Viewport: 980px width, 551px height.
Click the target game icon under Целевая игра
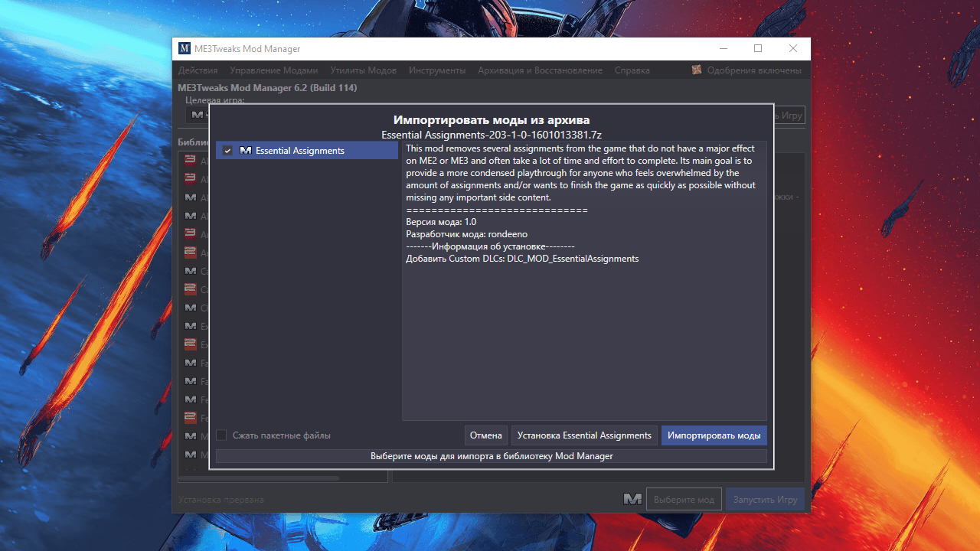pyautogui.click(x=198, y=115)
